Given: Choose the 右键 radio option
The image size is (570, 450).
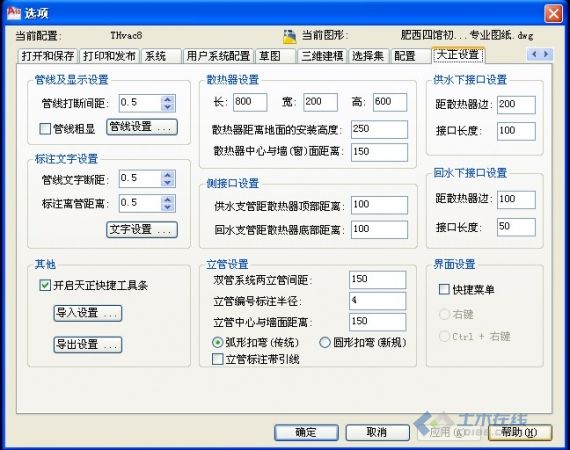Looking at the screenshot, I should tap(444, 314).
